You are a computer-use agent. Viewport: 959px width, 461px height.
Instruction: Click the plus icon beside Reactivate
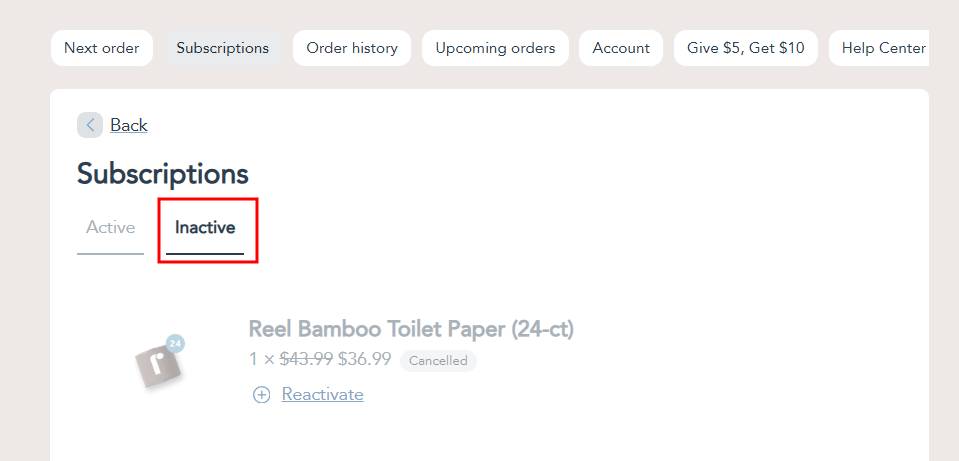(x=261, y=395)
